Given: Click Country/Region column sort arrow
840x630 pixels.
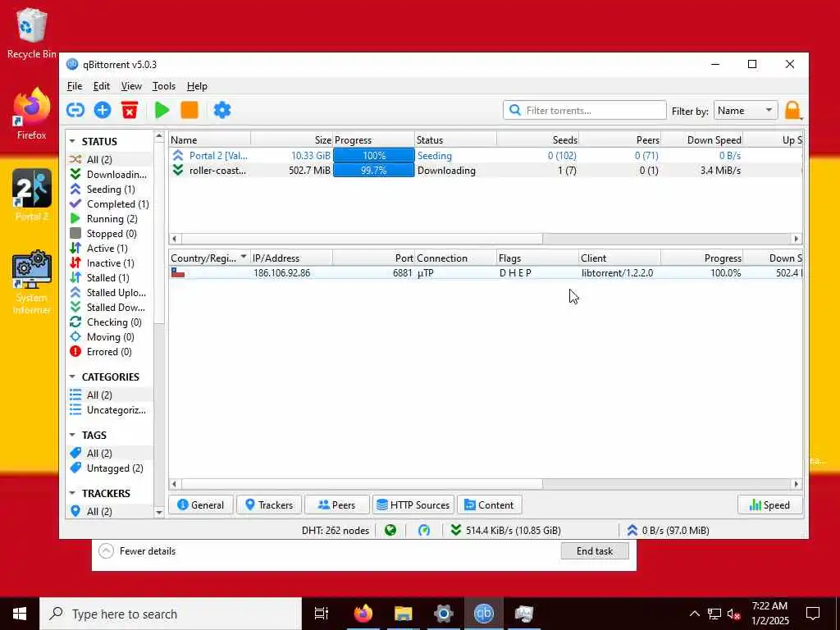Looking at the screenshot, I should (244, 257).
